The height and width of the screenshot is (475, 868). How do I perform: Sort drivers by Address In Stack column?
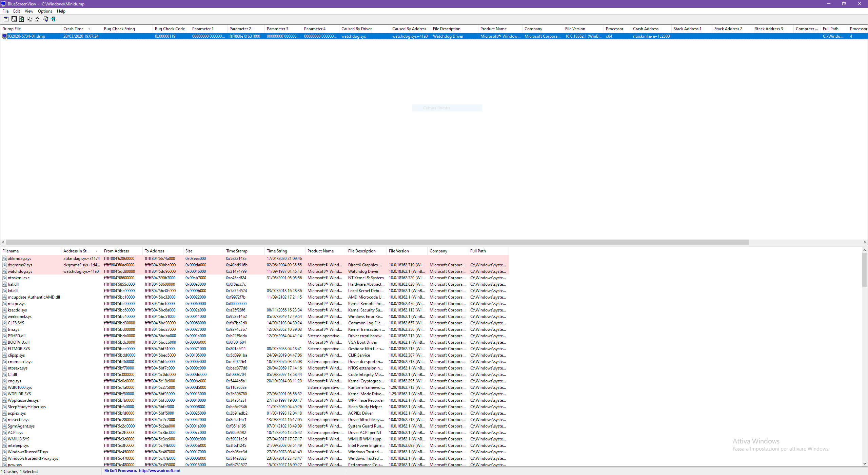[76, 251]
